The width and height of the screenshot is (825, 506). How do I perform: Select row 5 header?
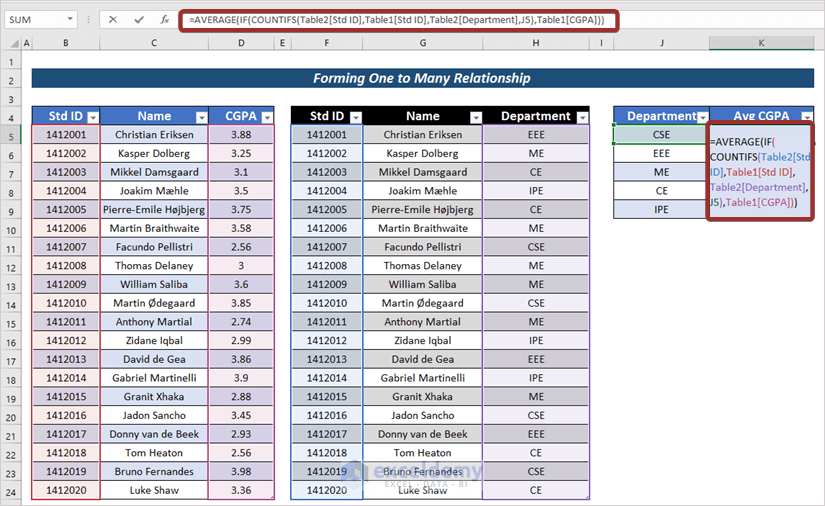click(11, 137)
